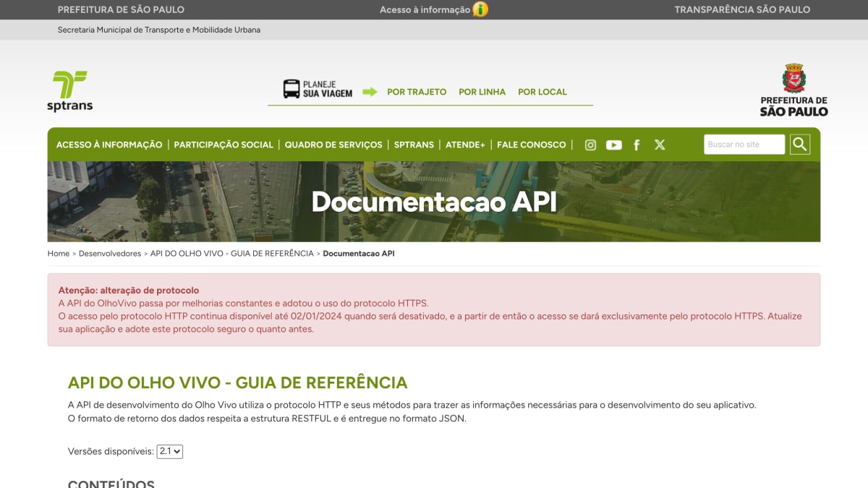Image resolution: width=868 pixels, height=488 pixels.
Task: Click the bus Planeje Sua Viagem icon
Action: coord(292,89)
